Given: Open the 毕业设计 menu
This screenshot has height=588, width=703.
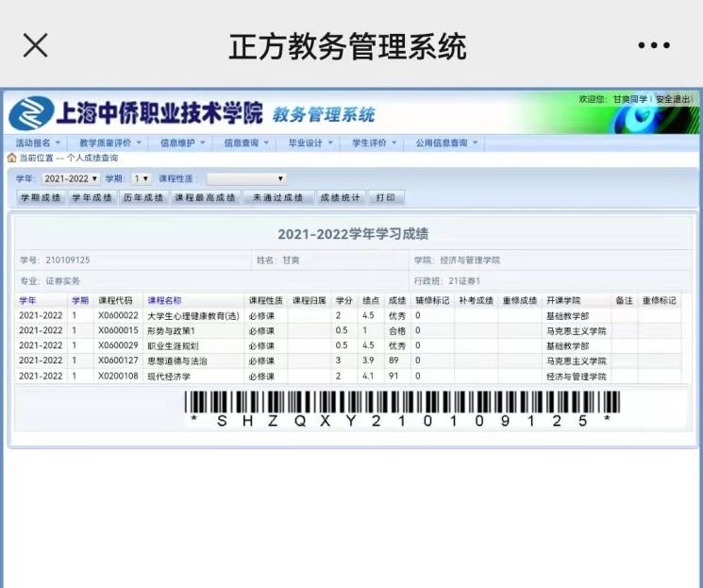Looking at the screenshot, I should click(310, 143).
